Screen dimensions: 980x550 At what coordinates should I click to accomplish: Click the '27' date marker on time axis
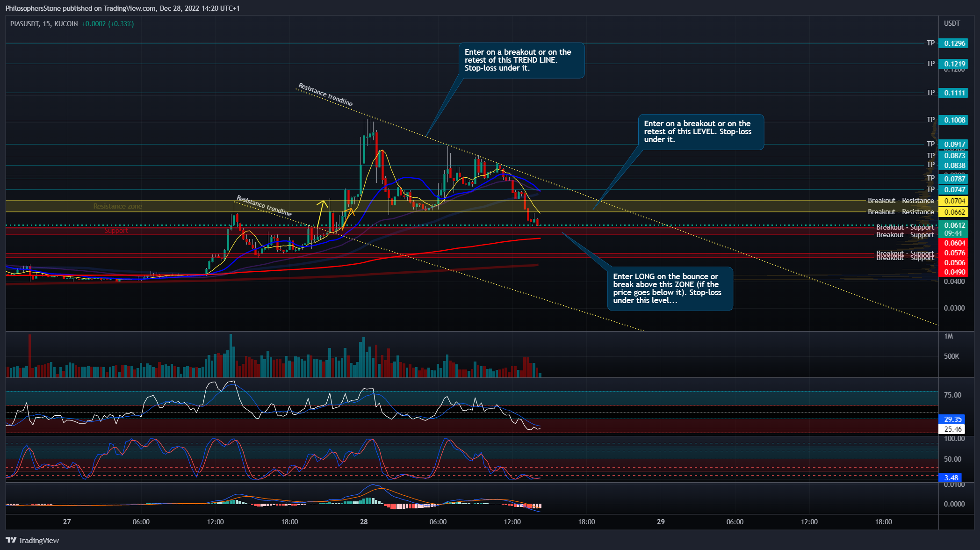[x=67, y=522]
